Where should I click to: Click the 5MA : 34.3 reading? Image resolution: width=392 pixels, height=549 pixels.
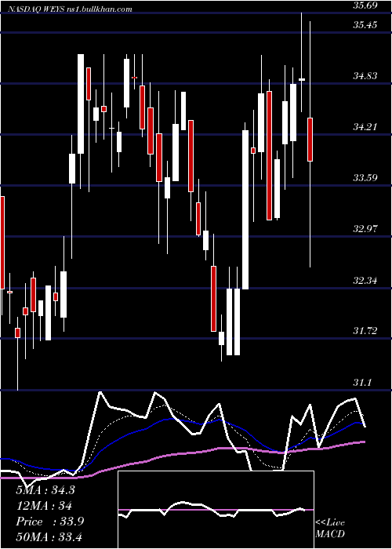tap(45, 490)
